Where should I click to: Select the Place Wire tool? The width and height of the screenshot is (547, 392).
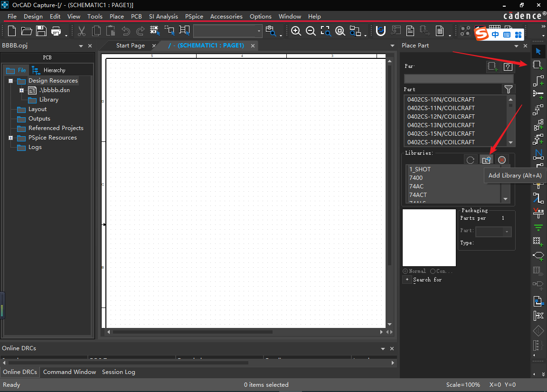(x=538, y=81)
